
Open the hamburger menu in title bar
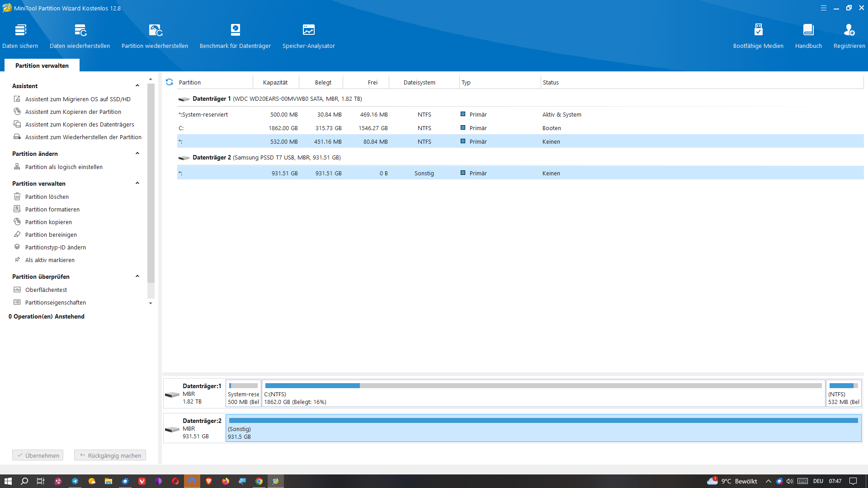(823, 8)
